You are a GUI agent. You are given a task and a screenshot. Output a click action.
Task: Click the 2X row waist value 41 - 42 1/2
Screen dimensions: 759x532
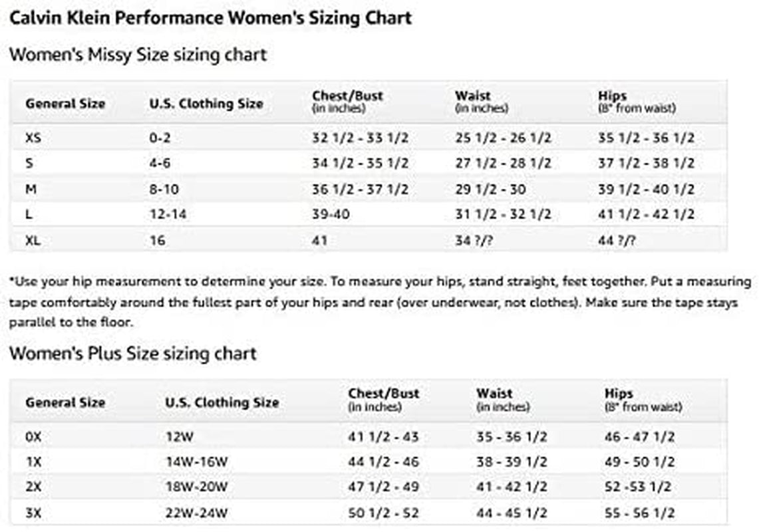pyautogui.click(x=512, y=487)
